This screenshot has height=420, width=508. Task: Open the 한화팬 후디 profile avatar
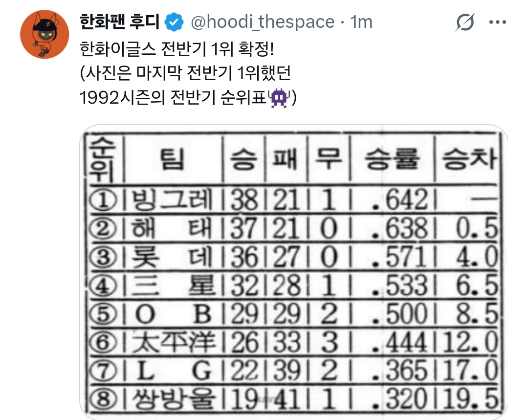point(44,34)
